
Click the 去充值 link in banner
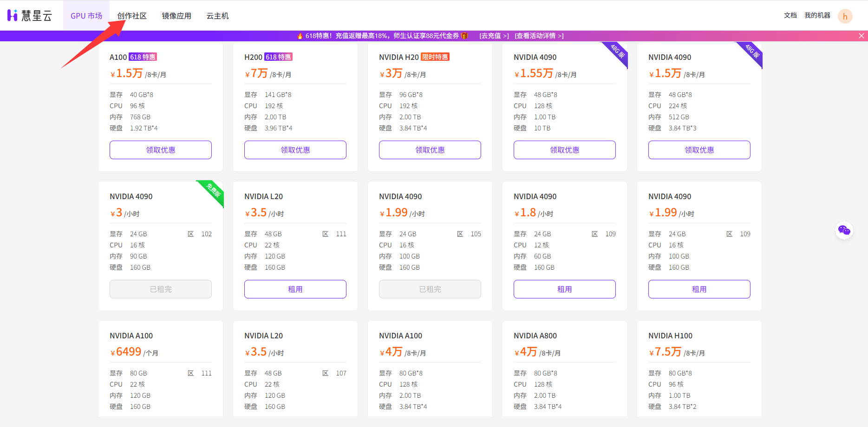pyautogui.click(x=494, y=36)
